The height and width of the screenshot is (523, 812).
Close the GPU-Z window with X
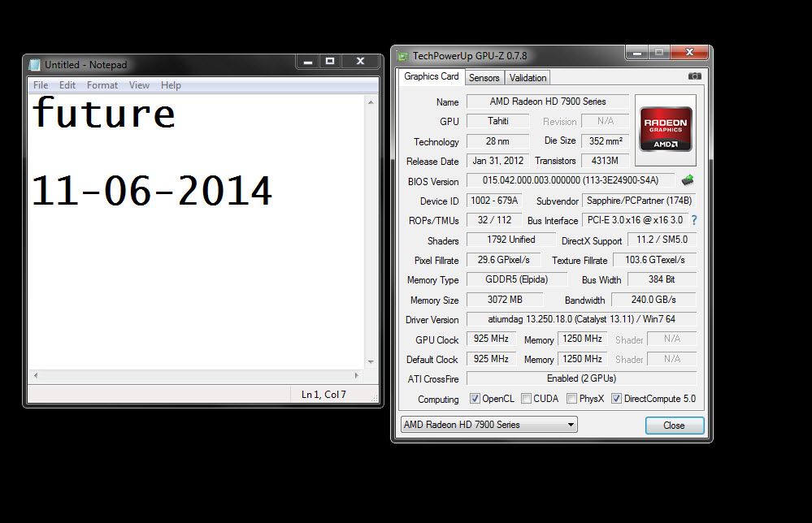(x=689, y=52)
